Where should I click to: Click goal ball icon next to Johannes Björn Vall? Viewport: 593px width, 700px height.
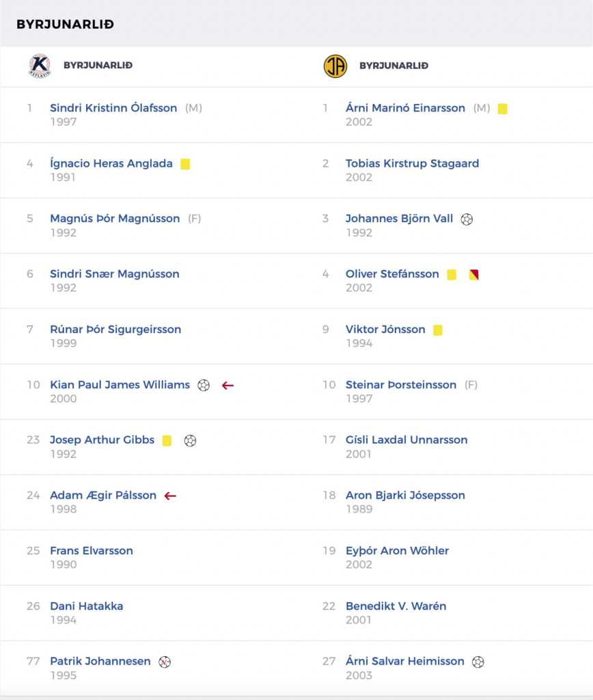click(467, 219)
